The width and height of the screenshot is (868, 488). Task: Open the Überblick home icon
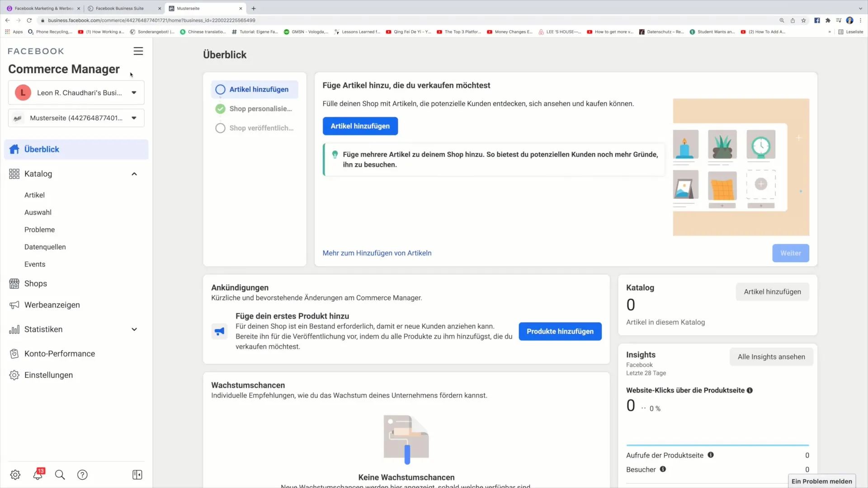14,150
